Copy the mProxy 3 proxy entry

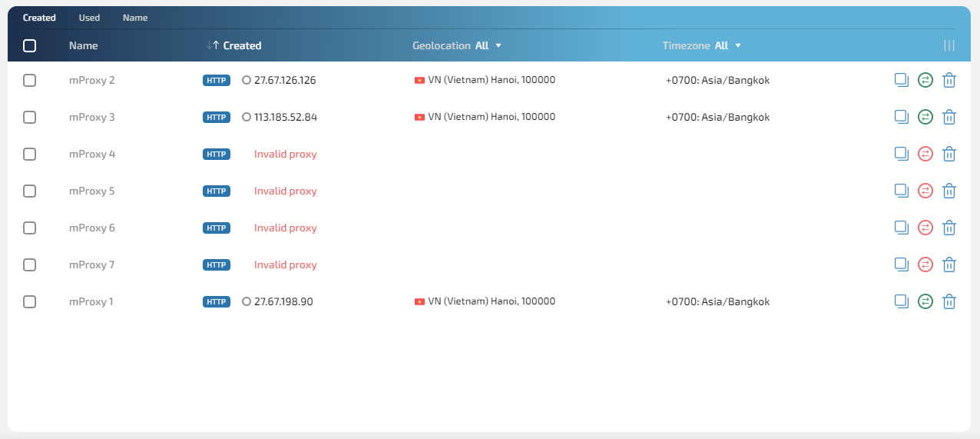pyautogui.click(x=902, y=116)
